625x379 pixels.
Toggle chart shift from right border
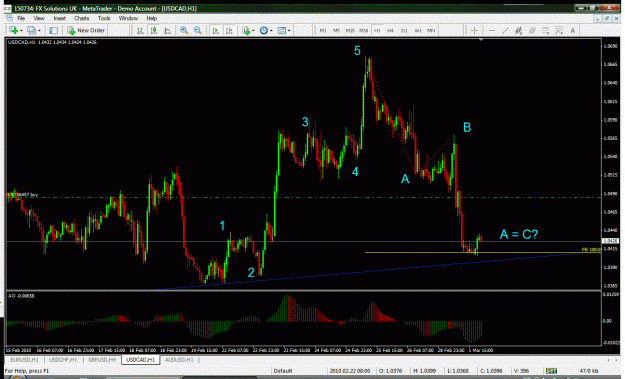click(x=229, y=30)
